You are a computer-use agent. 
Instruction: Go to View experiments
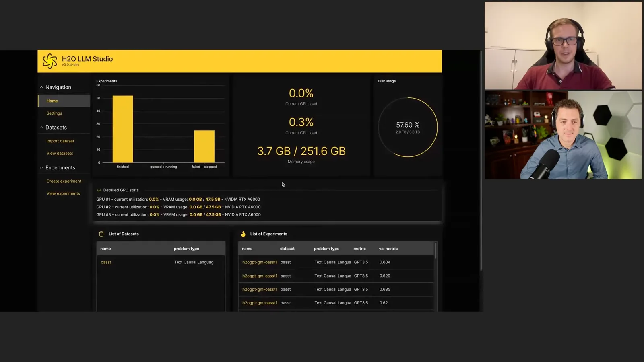pos(63,193)
